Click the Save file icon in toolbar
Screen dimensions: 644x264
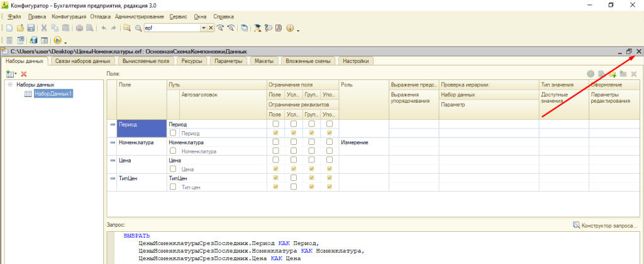coord(30,28)
